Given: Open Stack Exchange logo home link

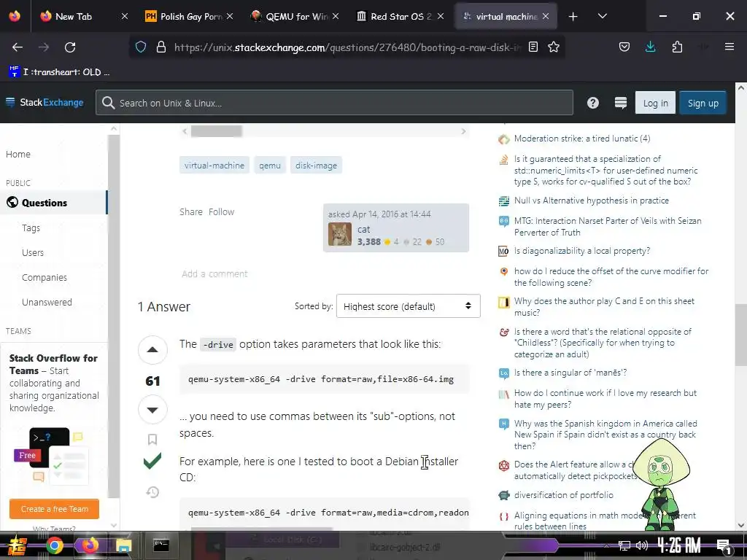Looking at the screenshot, I should (x=44, y=102).
